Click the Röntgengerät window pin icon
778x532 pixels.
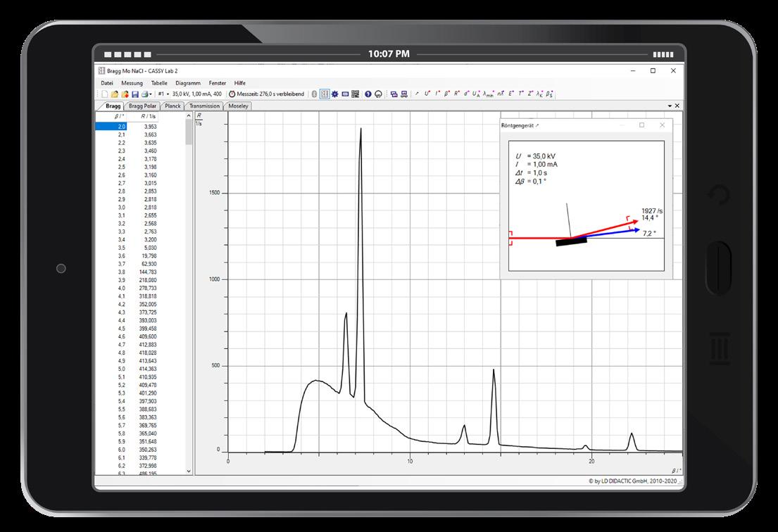537,125
